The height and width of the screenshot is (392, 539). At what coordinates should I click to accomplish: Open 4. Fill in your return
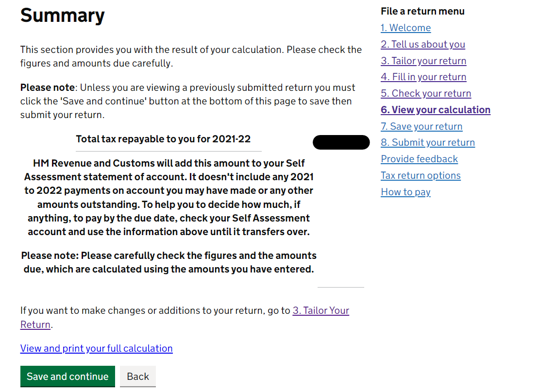[x=423, y=77]
